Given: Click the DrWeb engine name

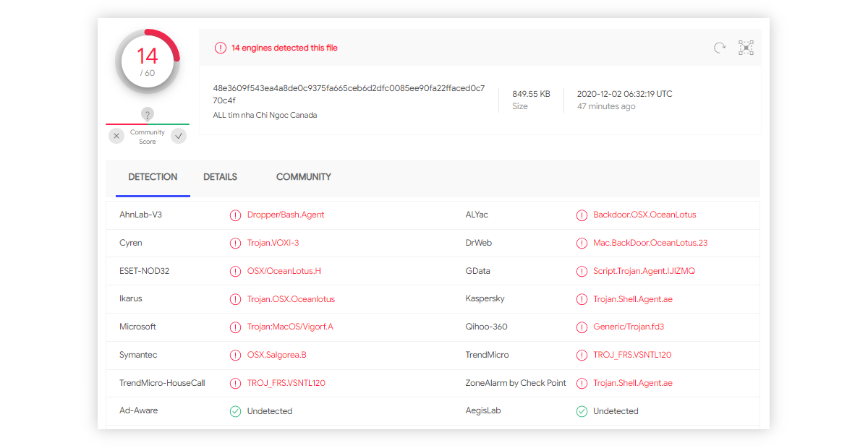Looking at the screenshot, I should (478, 243).
